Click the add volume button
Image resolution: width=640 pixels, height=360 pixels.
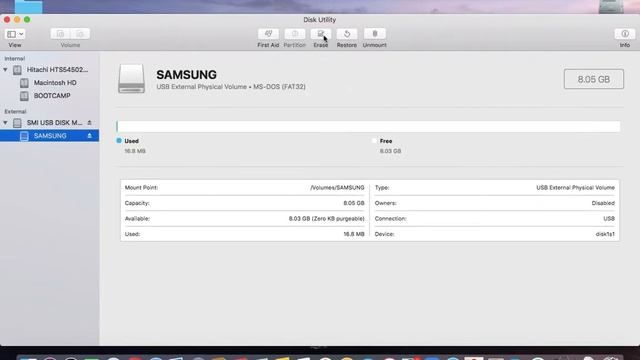click(60, 34)
